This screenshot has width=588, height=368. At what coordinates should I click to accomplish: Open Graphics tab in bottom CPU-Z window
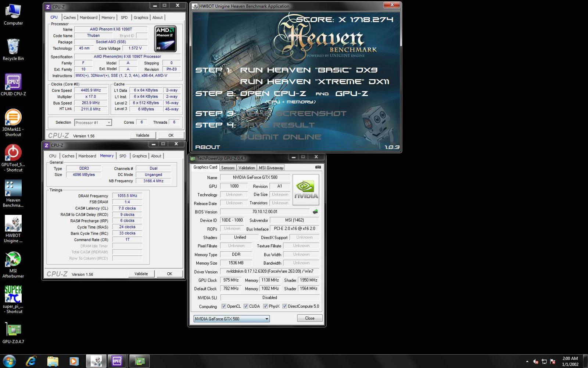pyautogui.click(x=139, y=156)
